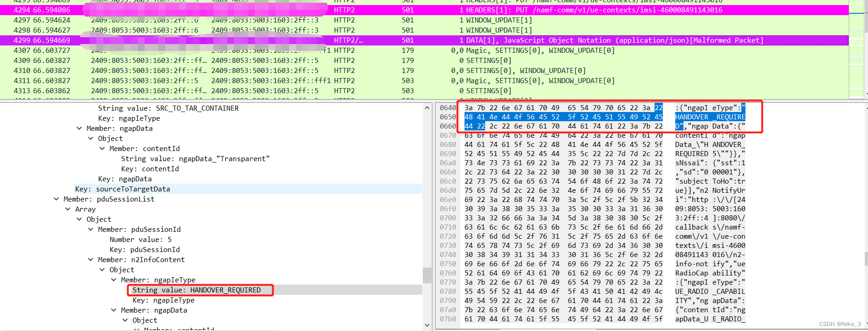The image size is (868, 331).
Task: Click ASCII text "subject ToHo":tr in hex pane
Action: 710,181
